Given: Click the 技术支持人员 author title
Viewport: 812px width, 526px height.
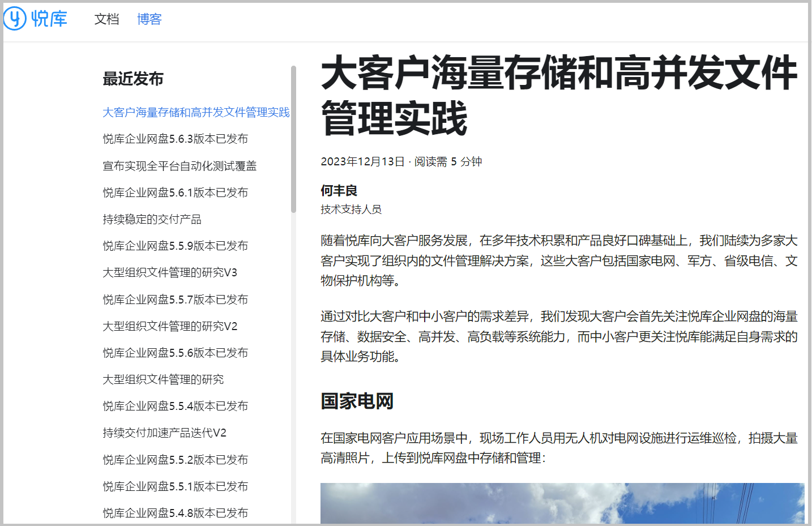Looking at the screenshot, I should [351, 209].
